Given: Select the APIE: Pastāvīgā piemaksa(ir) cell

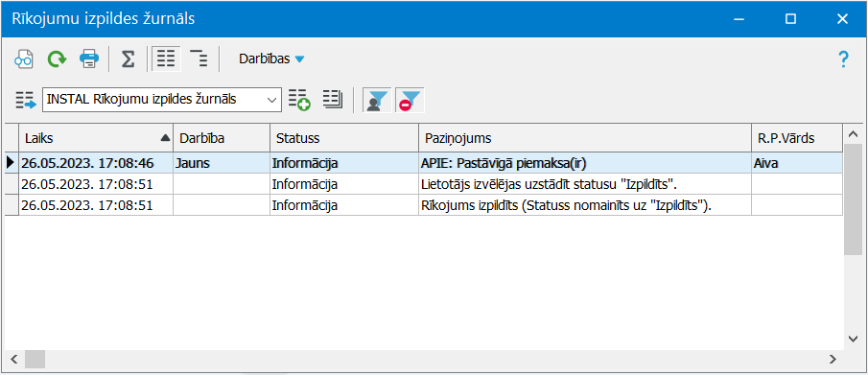Looking at the screenshot, I should pyautogui.click(x=584, y=163).
